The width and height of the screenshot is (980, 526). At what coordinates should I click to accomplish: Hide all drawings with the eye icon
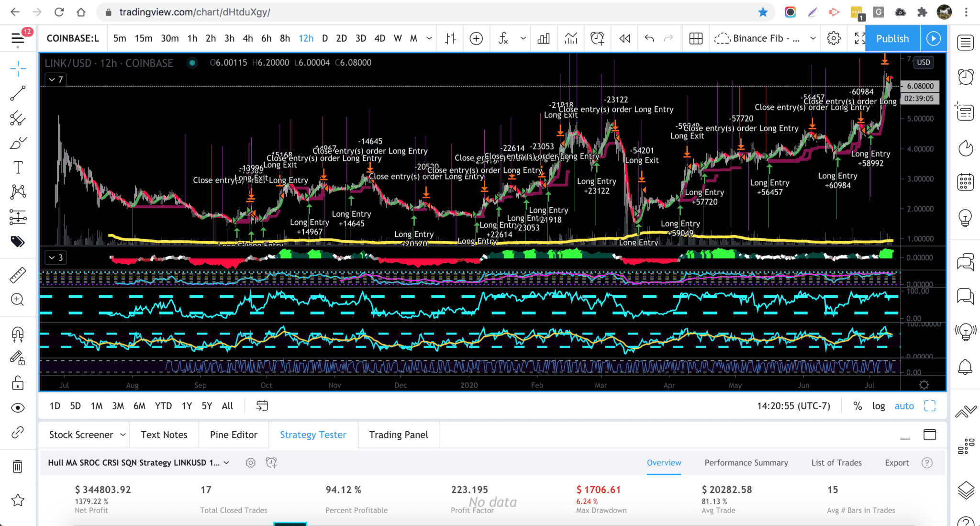tap(18, 407)
